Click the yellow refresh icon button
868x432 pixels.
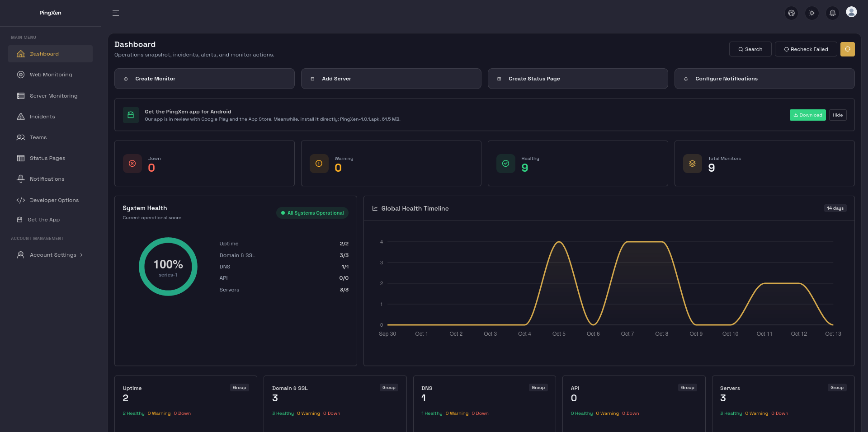(848, 49)
